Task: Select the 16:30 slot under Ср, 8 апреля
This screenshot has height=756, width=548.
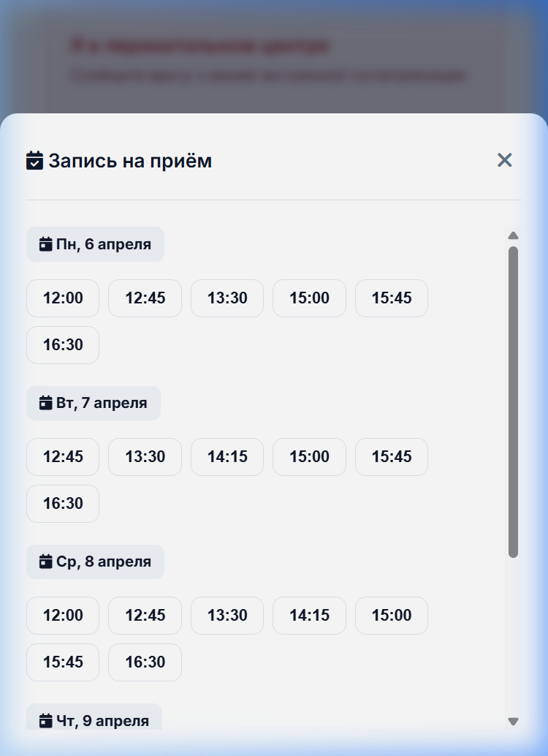Action: (145, 662)
